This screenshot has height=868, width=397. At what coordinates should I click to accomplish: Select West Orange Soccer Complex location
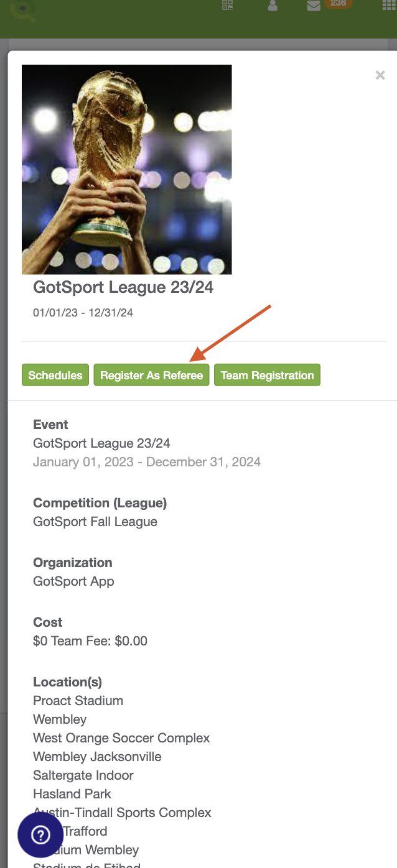121,738
